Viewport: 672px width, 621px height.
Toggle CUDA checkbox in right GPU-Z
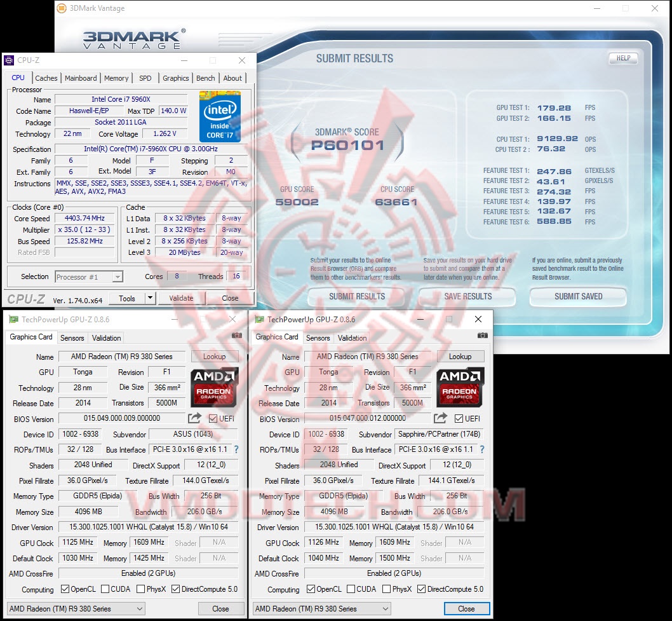[351, 589]
